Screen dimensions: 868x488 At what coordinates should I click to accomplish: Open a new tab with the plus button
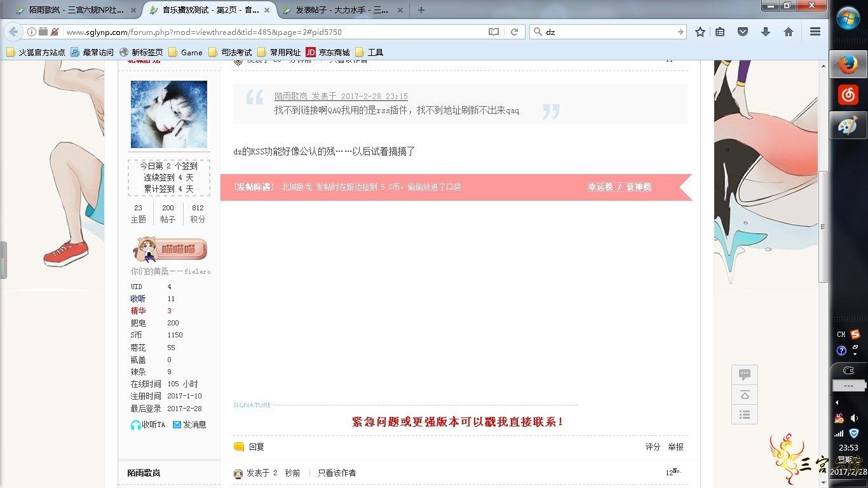pyautogui.click(x=421, y=10)
